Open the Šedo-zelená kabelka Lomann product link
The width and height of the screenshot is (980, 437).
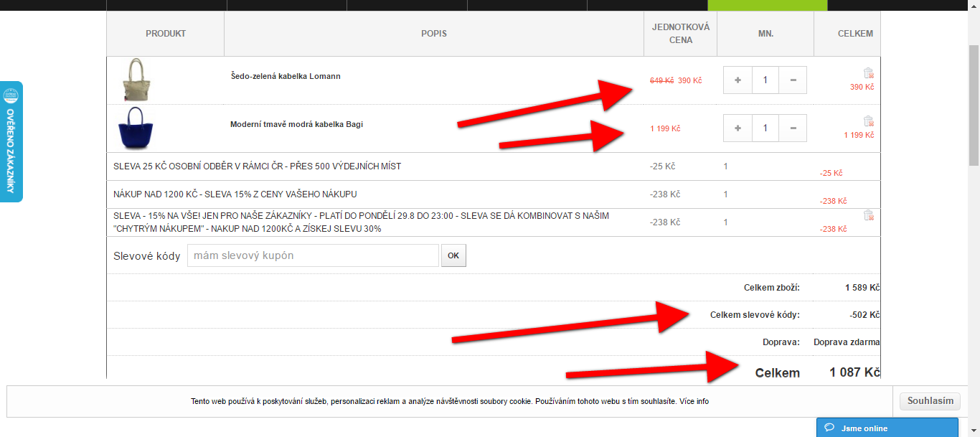286,76
